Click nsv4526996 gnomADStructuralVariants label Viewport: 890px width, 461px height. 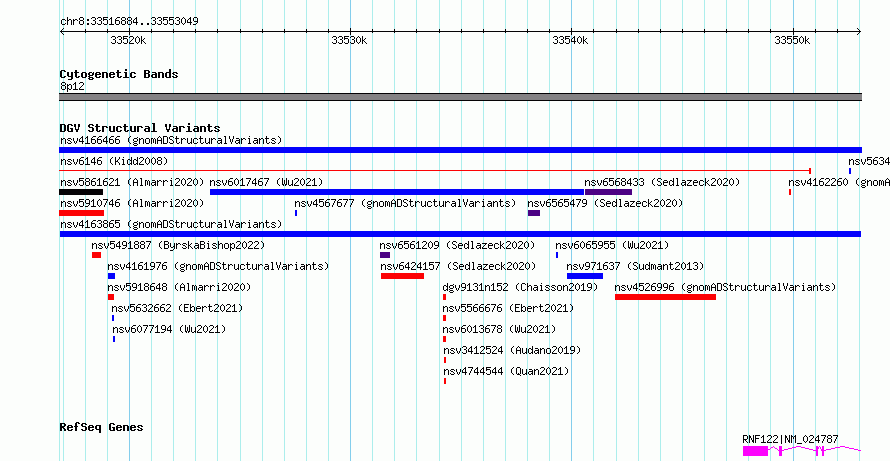coord(725,287)
